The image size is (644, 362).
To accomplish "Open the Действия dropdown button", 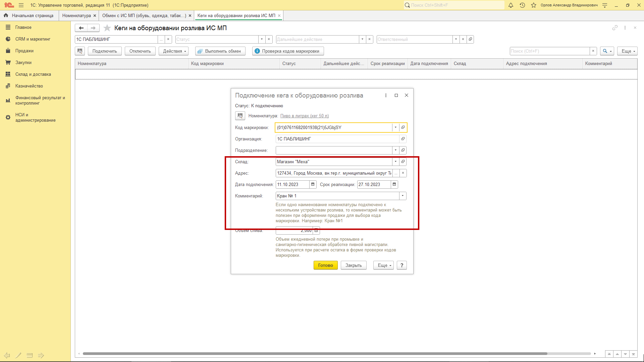I will pyautogui.click(x=173, y=51).
